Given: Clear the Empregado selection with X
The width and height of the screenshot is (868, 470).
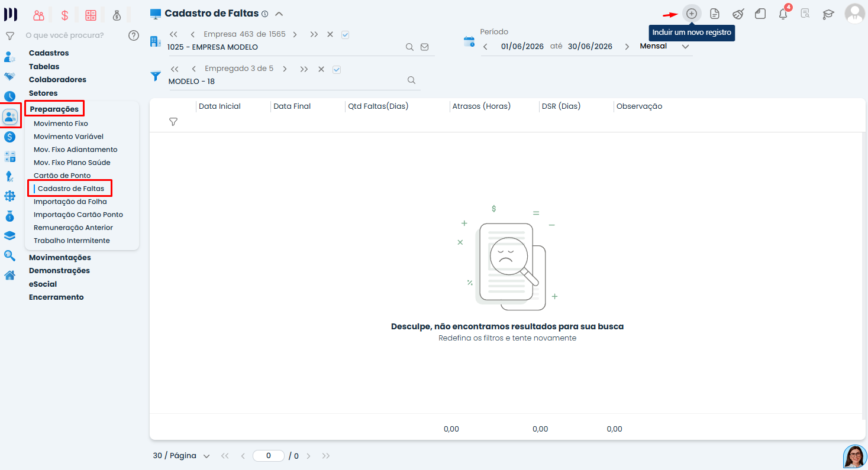Looking at the screenshot, I should (x=321, y=69).
